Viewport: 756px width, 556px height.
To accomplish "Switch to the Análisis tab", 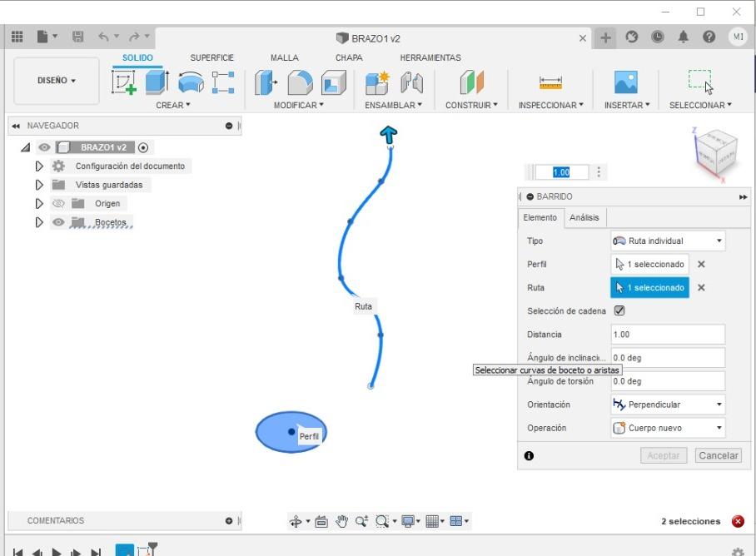I will pyautogui.click(x=584, y=218).
